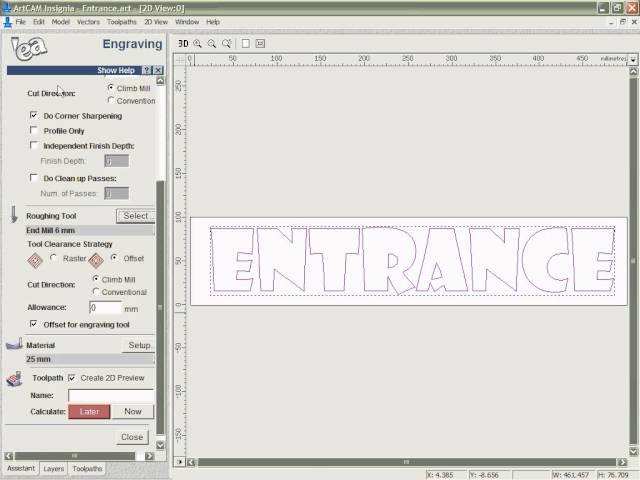Click the Raster strategy diamond icon
Screen dimensions: 640x480
click(x=35, y=260)
